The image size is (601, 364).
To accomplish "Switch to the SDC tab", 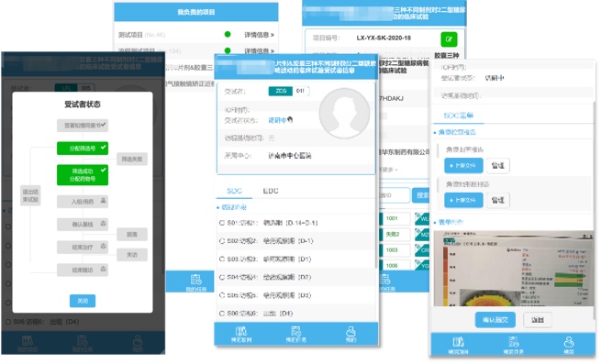I will (234, 191).
